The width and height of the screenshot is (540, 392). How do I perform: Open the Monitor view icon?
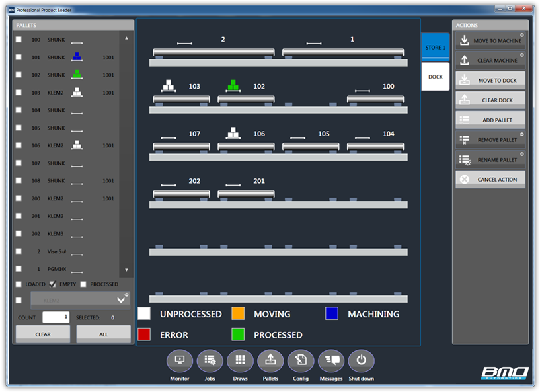(179, 360)
